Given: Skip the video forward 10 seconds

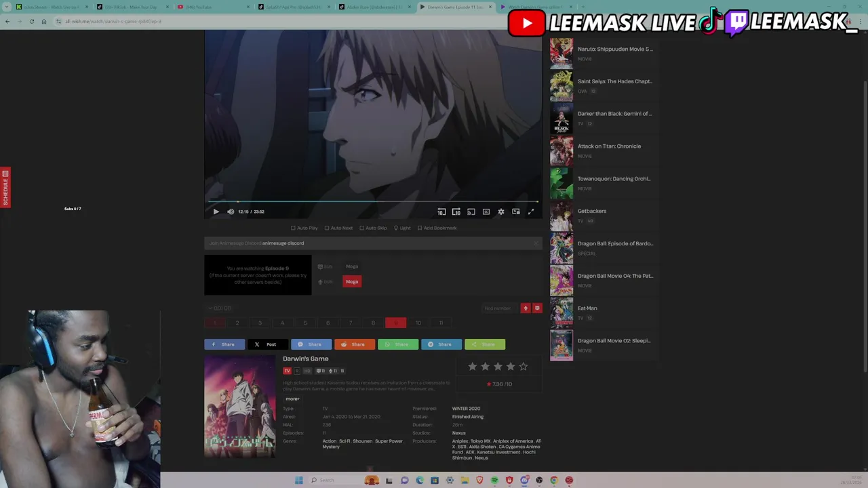Looking at the screenshot, I should click(x=456, y=211).
